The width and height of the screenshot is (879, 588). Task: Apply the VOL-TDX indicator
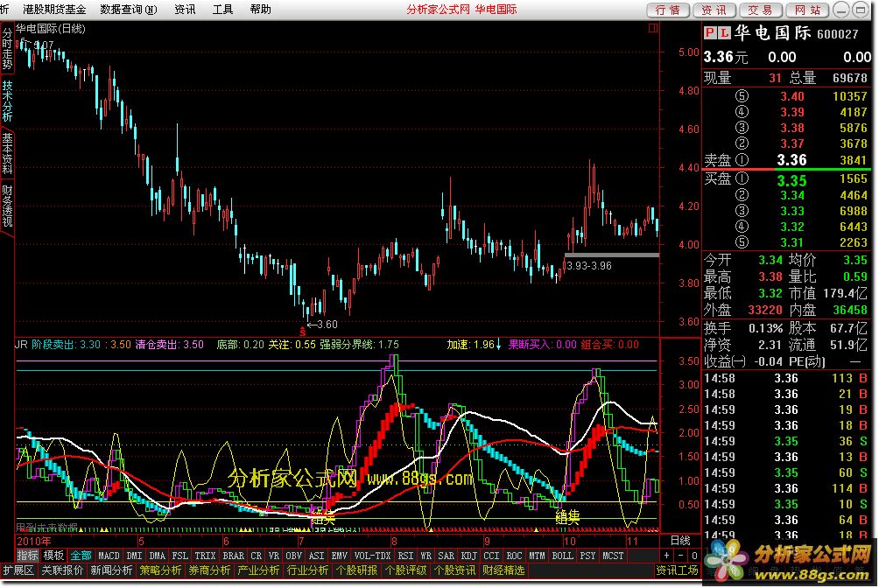[x=373, y=556]
